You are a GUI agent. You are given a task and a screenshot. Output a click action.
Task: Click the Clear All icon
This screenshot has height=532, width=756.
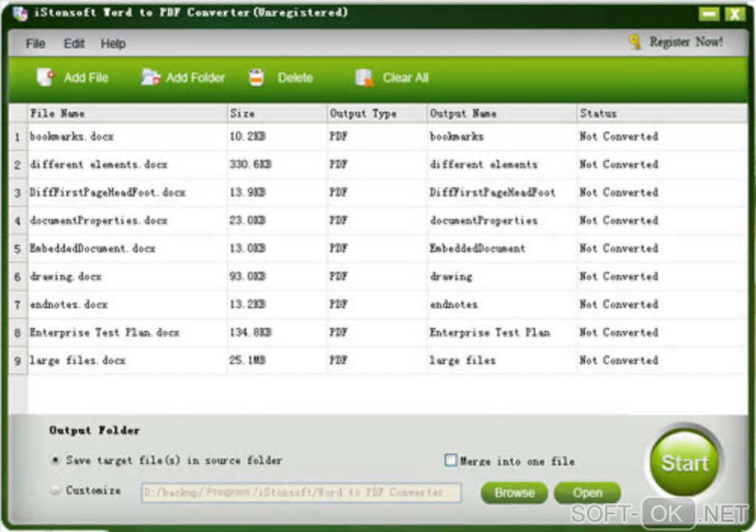pyautogui.click(x=365, y=78)
